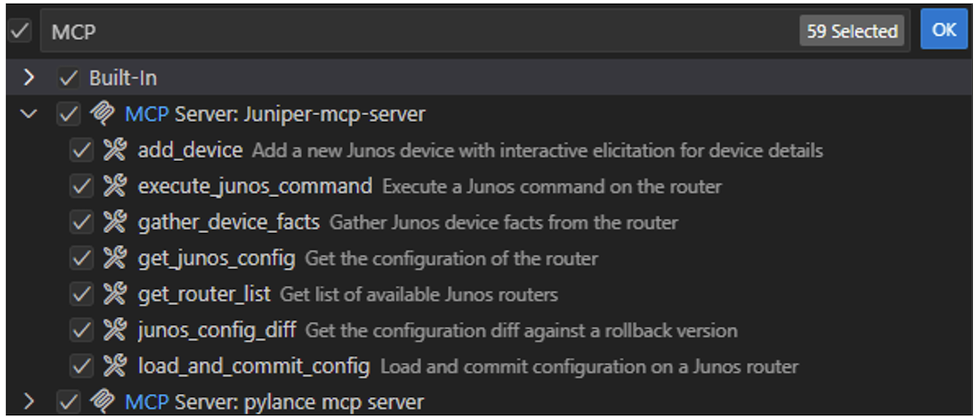
Task: Click the tools icon beside load_and_commit_config
Action: [x=114, y=366]
